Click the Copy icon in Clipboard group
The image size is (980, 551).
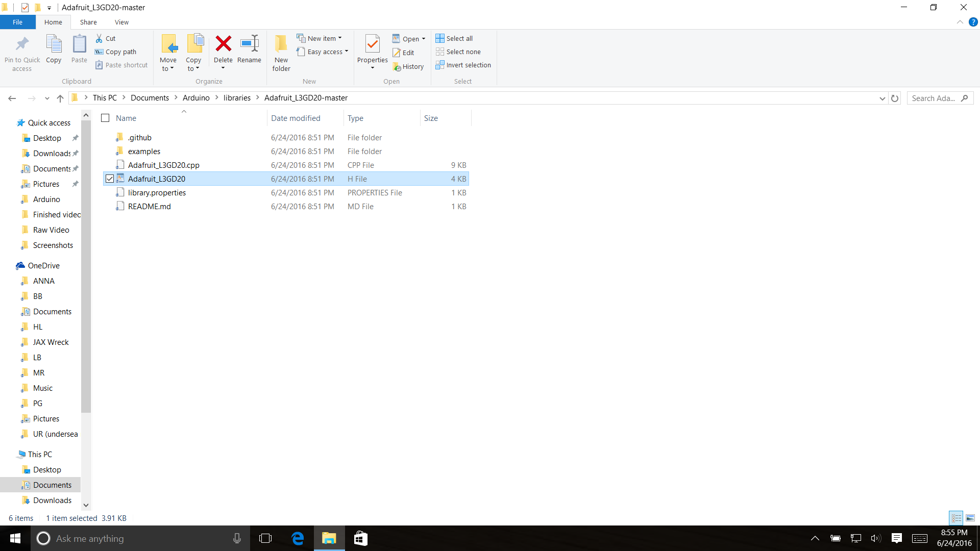(x=54, y=44)
